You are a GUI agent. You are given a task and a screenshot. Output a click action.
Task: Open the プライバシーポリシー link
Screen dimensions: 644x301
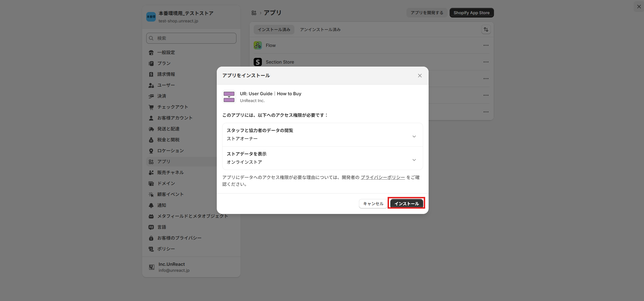pyautogui.click(x=383, y=177)
